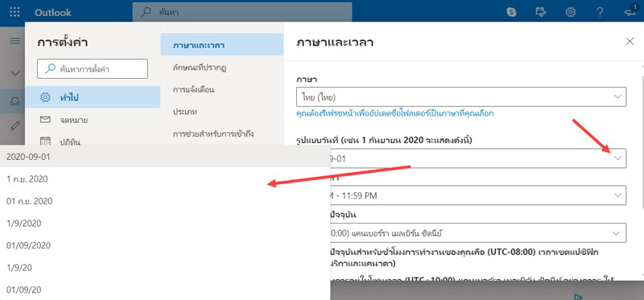
Task: Open the ประเภท settings tab
Action: 222,111
